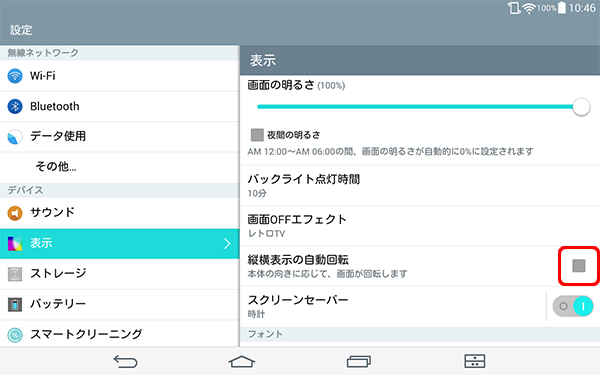Tap the バッテリー battery icon
Screen dimensions: 600x375
coord(15,304)
